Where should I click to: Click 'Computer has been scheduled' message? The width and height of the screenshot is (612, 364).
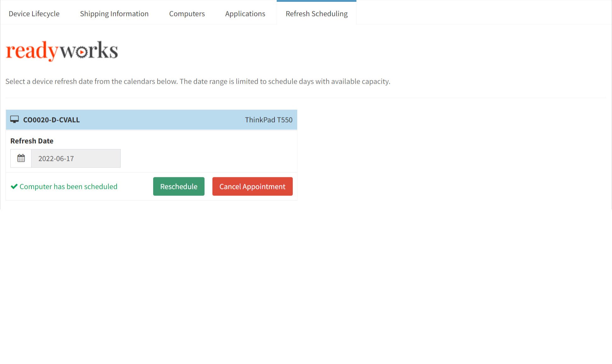click(68, 187)
